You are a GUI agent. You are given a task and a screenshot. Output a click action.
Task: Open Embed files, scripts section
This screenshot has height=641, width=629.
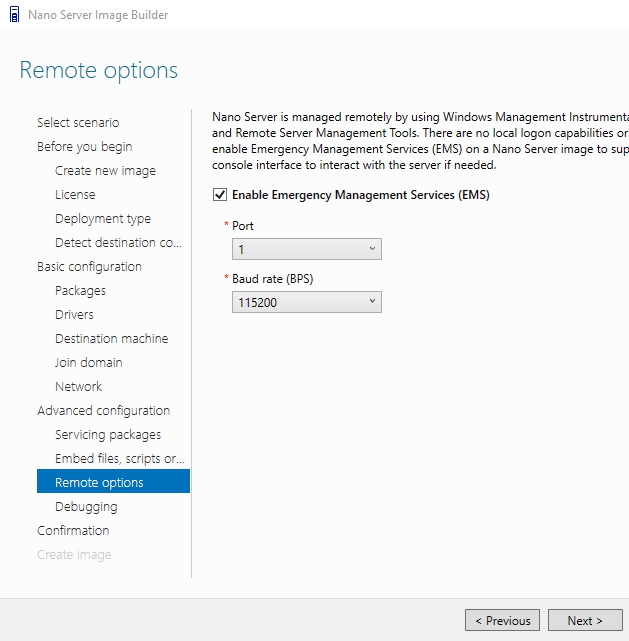tap(120, 459)
